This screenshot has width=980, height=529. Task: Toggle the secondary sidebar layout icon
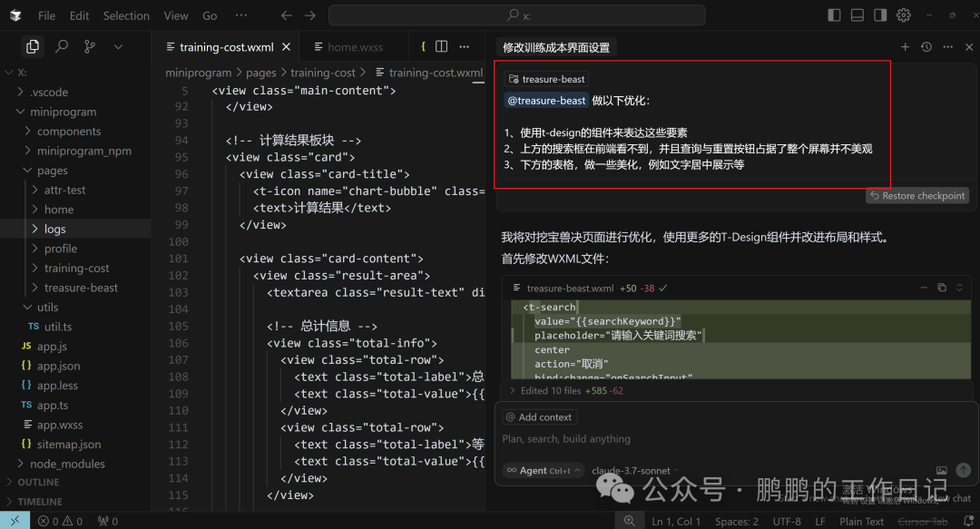point(880,15)
